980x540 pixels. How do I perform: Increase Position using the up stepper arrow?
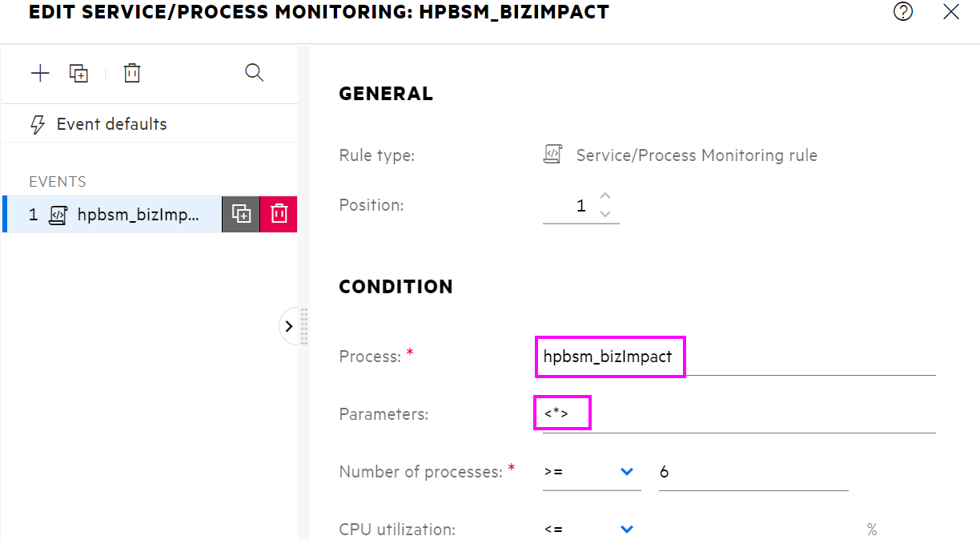coord(605,196)
